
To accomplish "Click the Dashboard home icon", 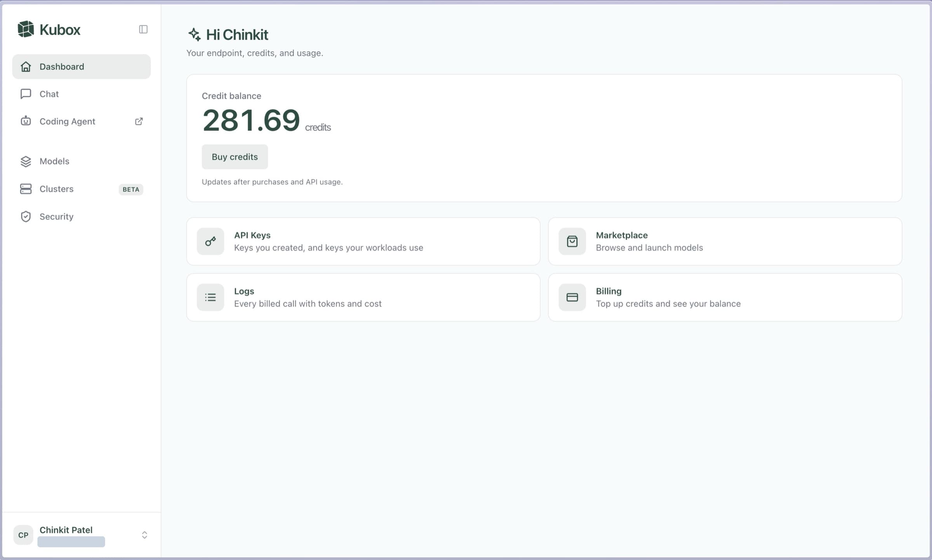I will pos(26,66).
